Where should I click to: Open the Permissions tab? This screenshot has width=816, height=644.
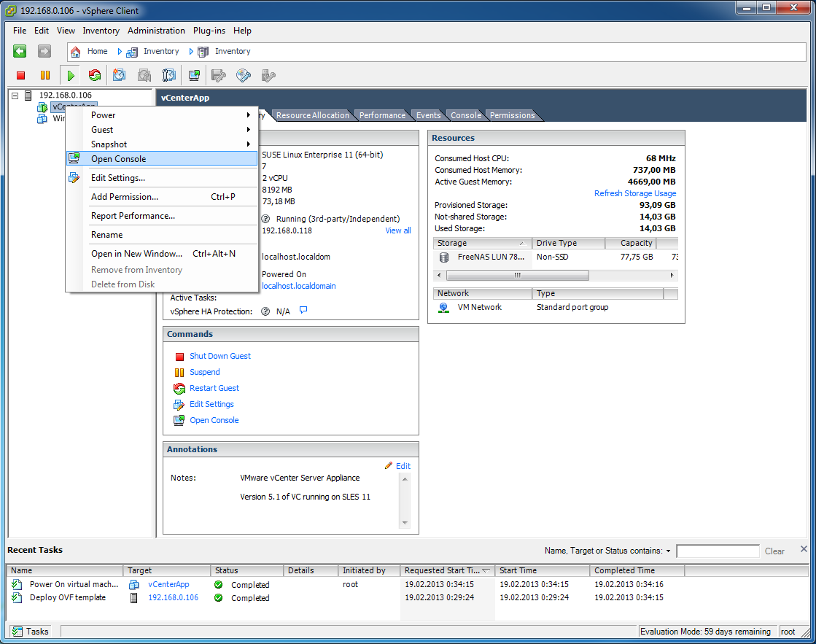tap(512, 115)
